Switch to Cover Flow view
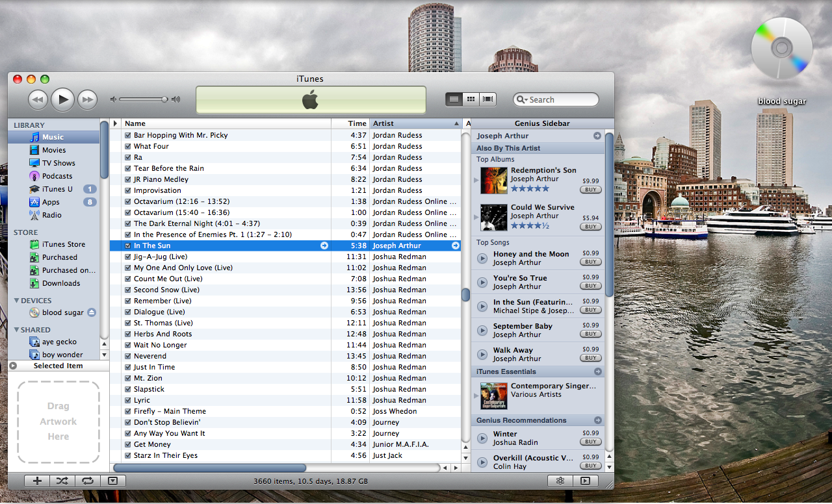The height and width of the screenshot is (504, 832). pos(488,99)
